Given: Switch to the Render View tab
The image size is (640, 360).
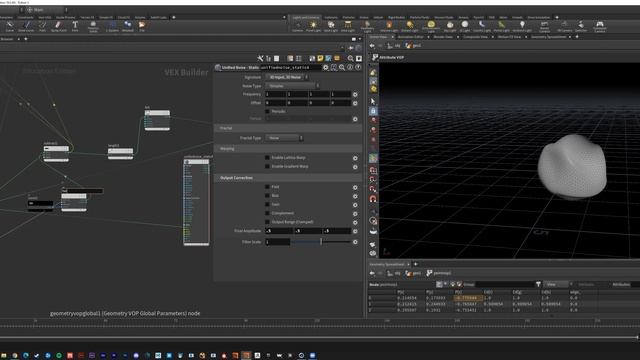Looking at the screenshot, I should pyautogui.click(x=443, y=37).
